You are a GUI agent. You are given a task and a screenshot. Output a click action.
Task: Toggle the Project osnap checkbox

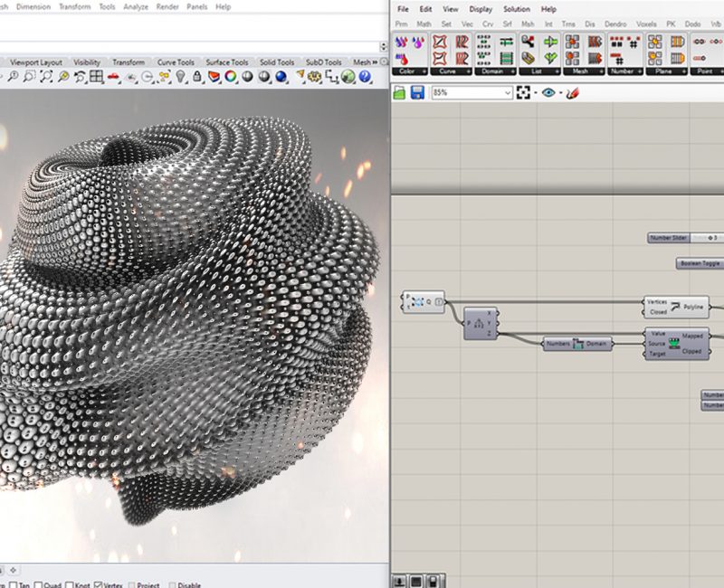point(132,585)
